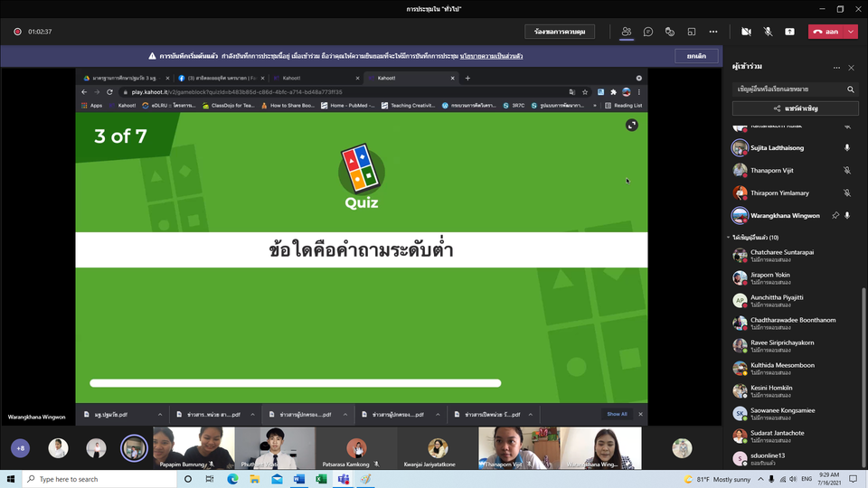Image resolution: width=868 pixels, height=488 pixels.
Task: Dismiss the recording notice banner button
Action: [696, 56]
